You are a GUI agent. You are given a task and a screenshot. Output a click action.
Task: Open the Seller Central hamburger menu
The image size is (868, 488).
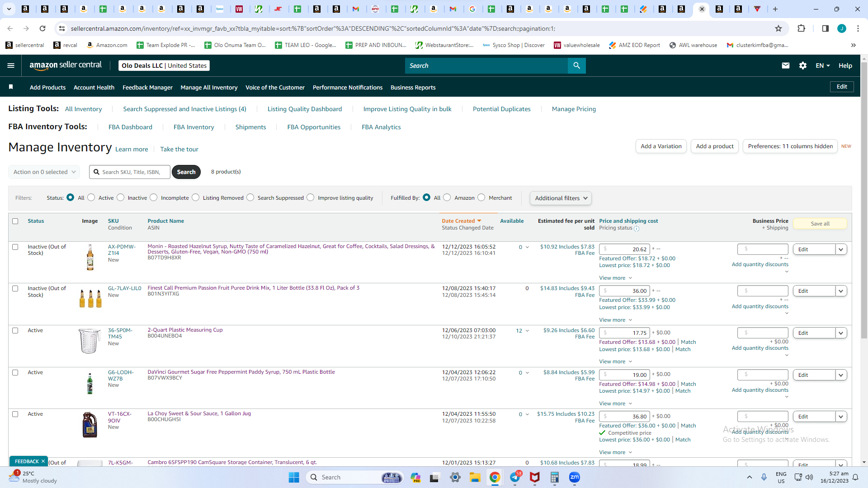[x=11, y=66]
